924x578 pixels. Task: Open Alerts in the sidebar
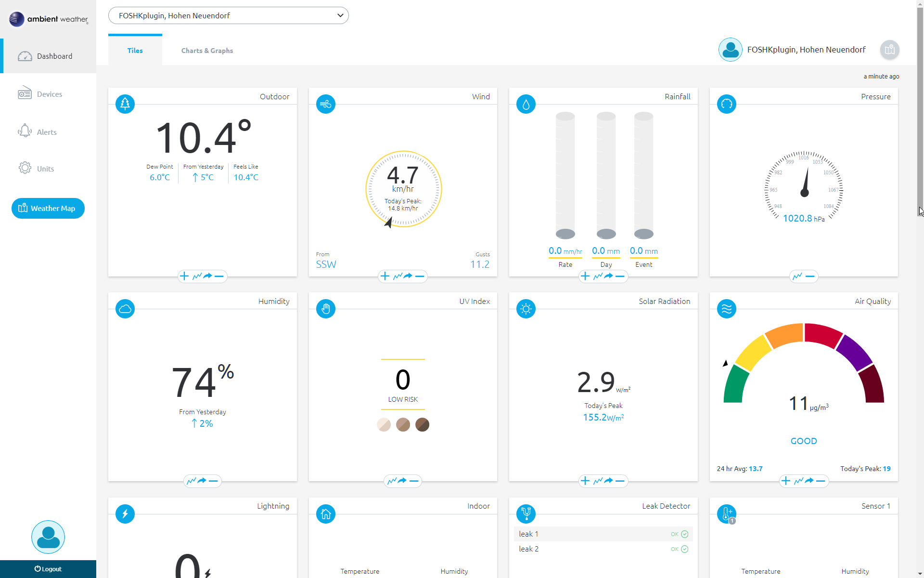pyautogui.click(x=47, y=132)
